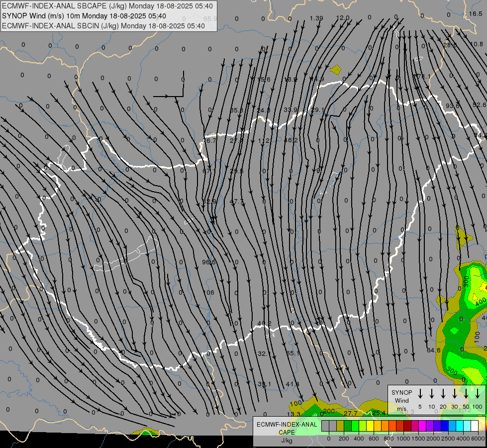Viewport: 487px width, 448px height.
Task: Click the 4000 tick label in CAPE legend
Action: coord(463,439)
